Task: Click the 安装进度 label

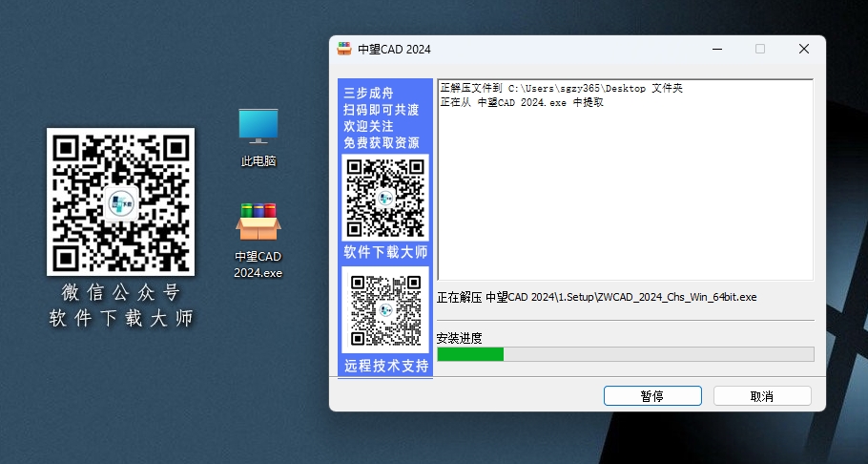Action: click(459, 338)
